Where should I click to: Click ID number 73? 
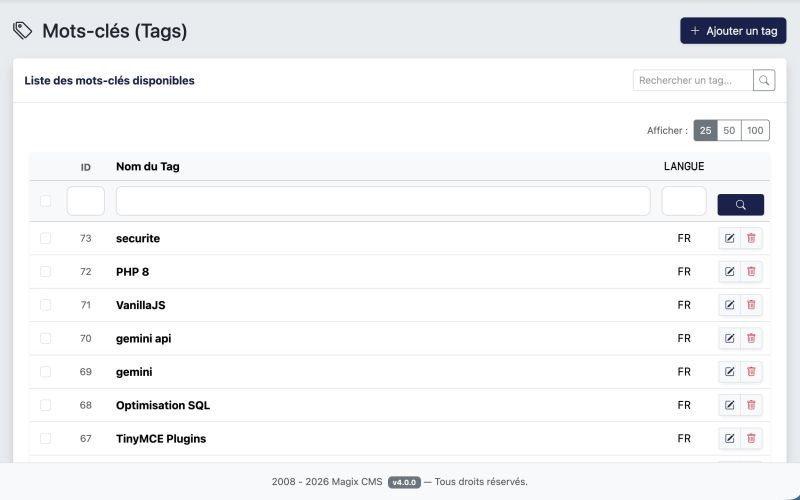86,238
